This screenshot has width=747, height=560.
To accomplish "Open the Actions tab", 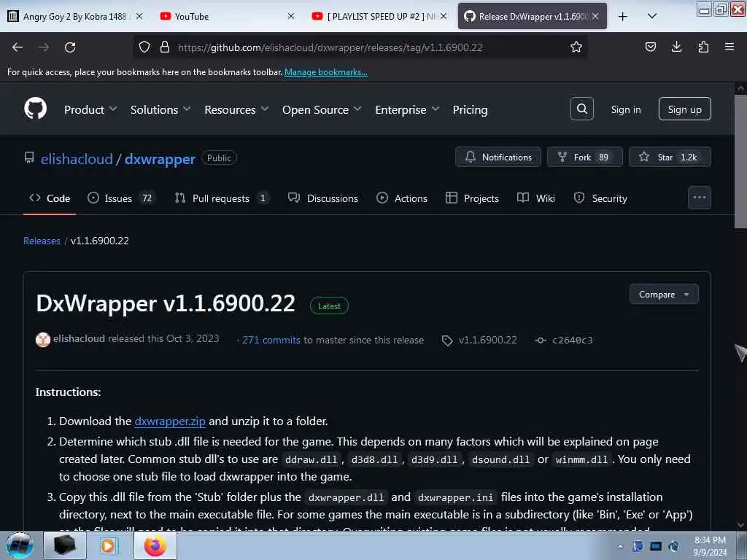I will click(x=402, y=198).
